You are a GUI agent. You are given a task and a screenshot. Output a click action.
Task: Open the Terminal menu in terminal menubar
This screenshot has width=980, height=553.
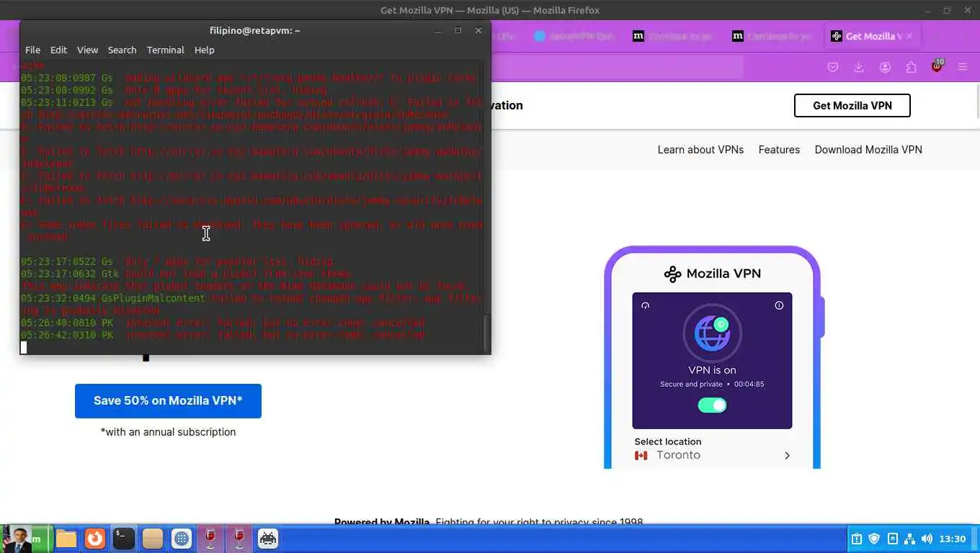[x=166, y=50]
